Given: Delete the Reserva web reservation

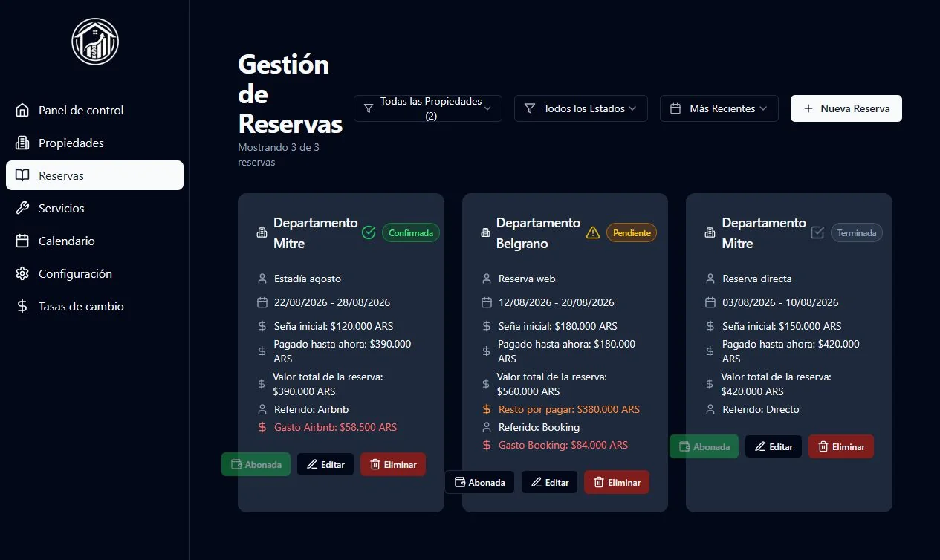Looking at the screenshot, I should [617, 482].
